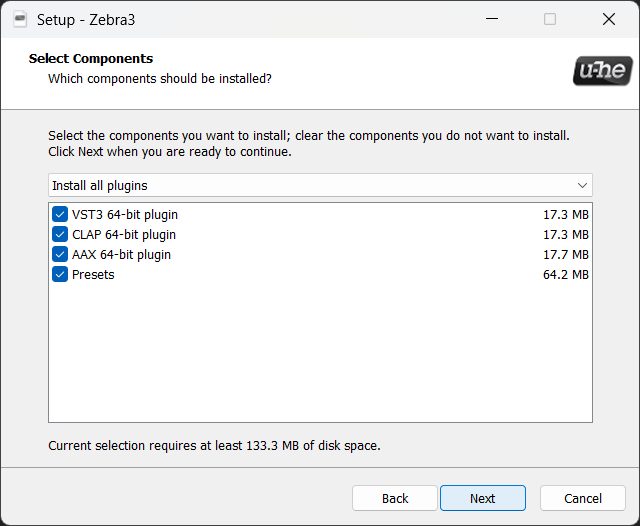Select the CLAP 64-bit plugin row label
Screen dimensions: 640x526
click(x=124, y=234)
